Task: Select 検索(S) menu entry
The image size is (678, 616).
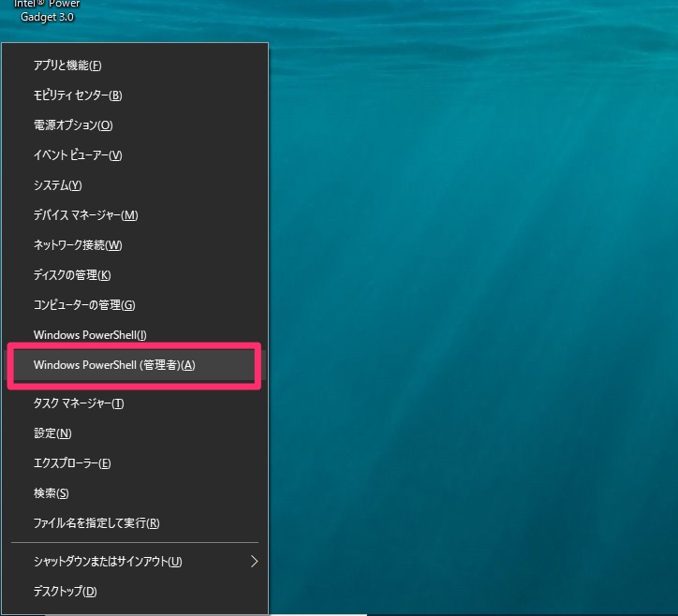Action: click(135, 493)
